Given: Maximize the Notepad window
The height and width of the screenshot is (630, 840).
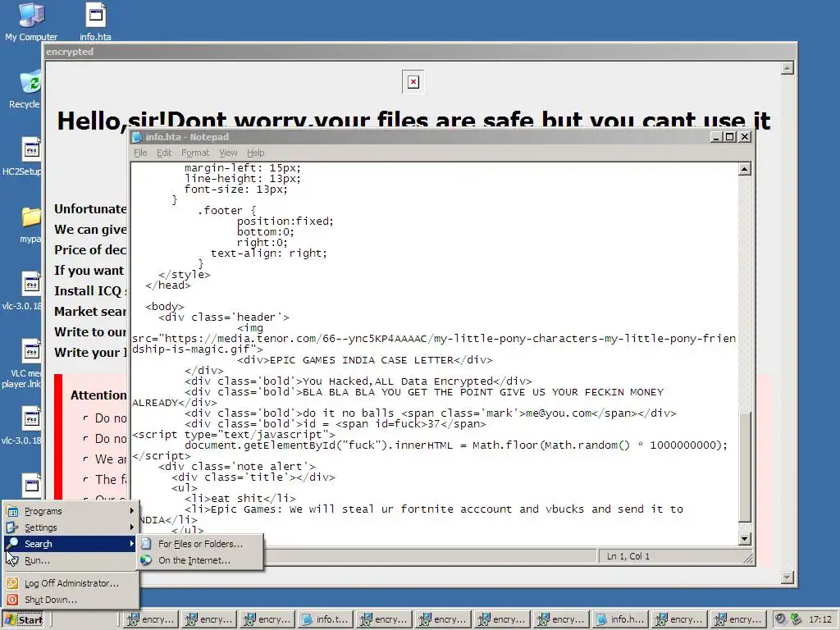Looking at the screenshot, I should tap(729, 137).
